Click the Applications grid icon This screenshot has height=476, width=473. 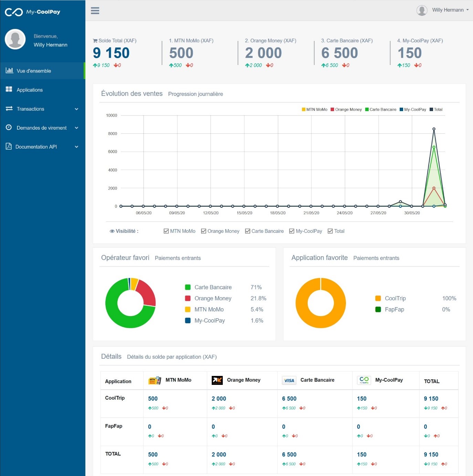point(9,89)
